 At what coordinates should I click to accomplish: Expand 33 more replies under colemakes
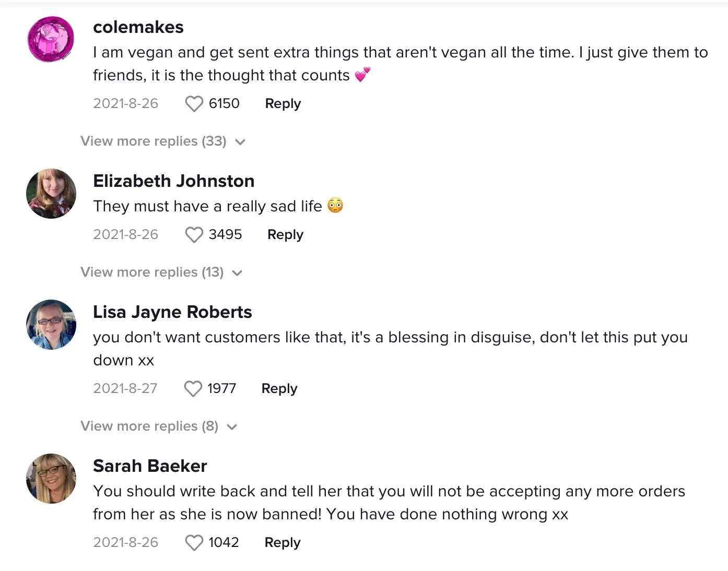point(162,141)
